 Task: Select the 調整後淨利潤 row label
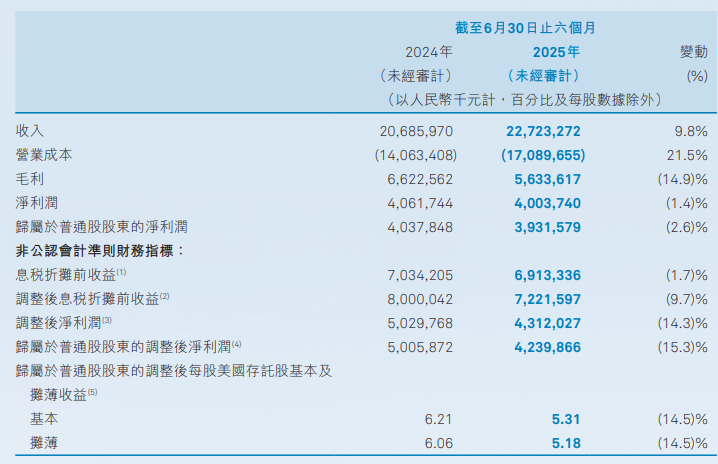point(64,323)
